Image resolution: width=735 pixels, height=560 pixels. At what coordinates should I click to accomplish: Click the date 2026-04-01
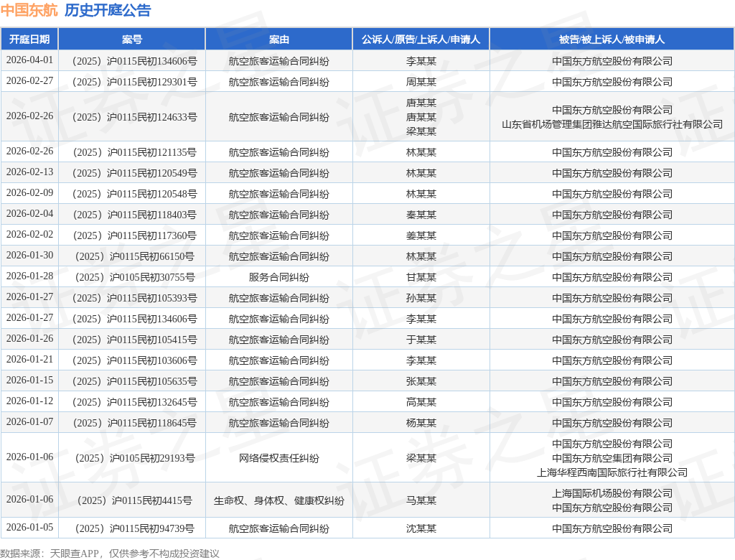29,60
